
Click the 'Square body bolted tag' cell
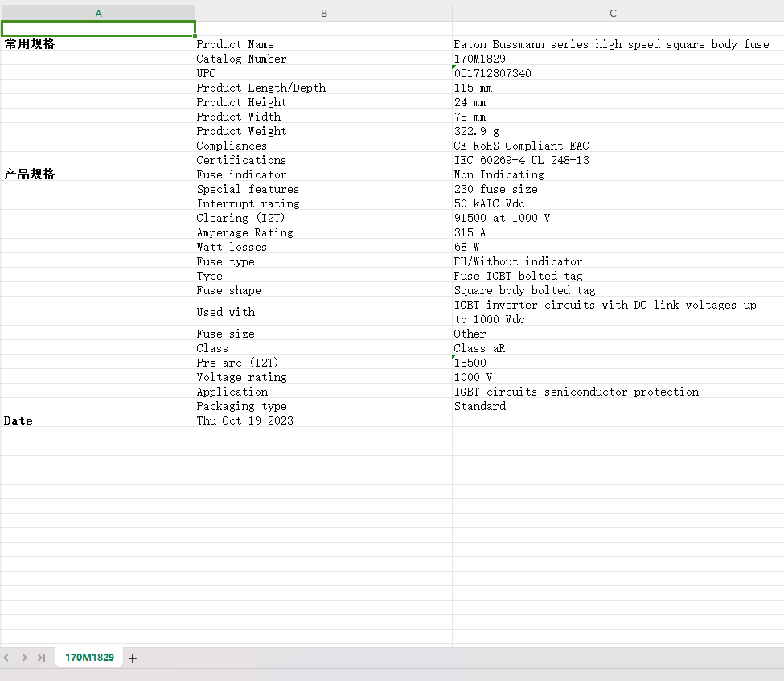[x=613, y=290]
